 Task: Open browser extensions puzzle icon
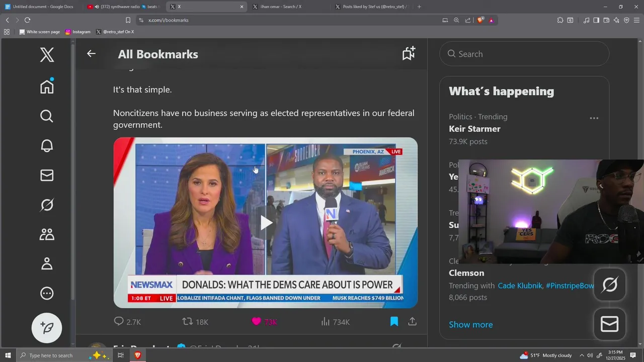[x=560, y=20]
